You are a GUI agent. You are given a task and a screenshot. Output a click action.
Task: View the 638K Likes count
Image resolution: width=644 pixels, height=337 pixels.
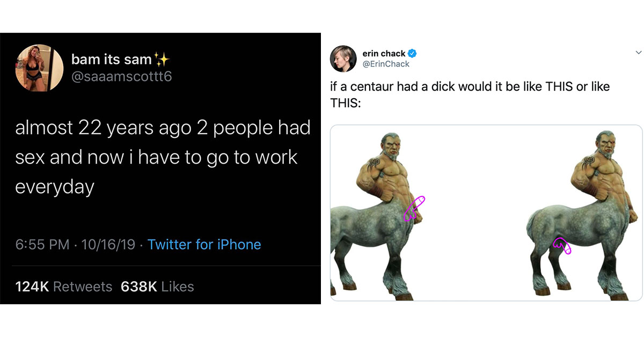(x=157, y=287)
